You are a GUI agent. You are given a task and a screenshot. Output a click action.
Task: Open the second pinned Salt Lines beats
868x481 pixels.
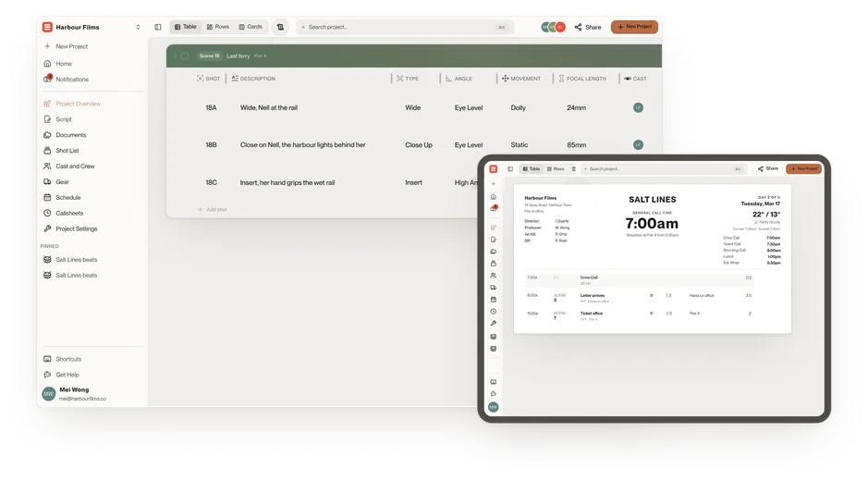[x=70, y=275]
